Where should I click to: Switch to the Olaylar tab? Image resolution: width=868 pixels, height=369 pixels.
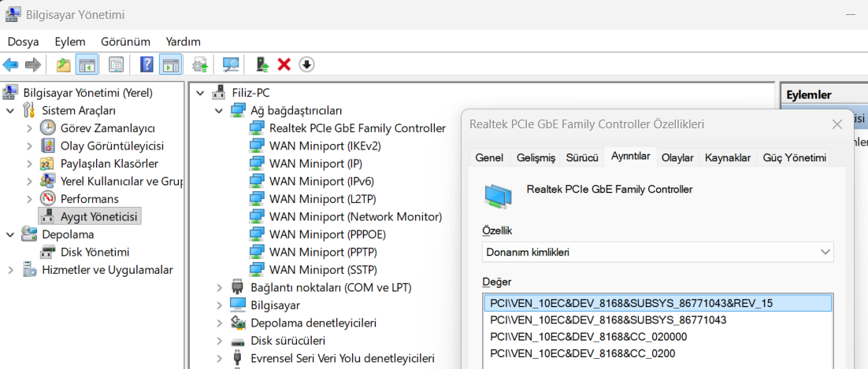[677, 157]
